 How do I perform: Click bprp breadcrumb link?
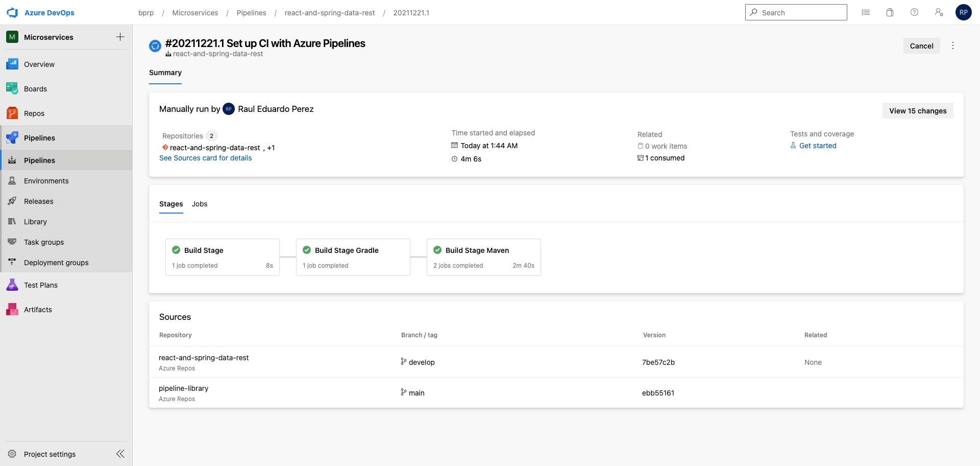click(x=146, y=13)
